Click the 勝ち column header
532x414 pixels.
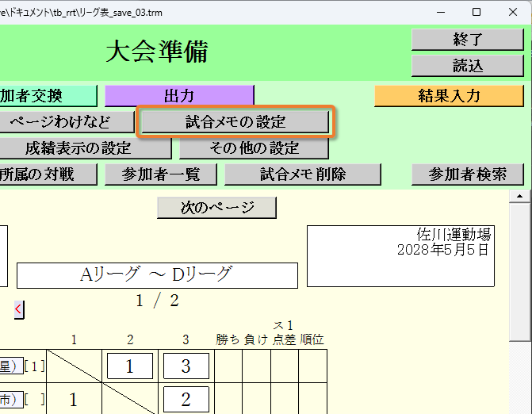coord(228,339)
